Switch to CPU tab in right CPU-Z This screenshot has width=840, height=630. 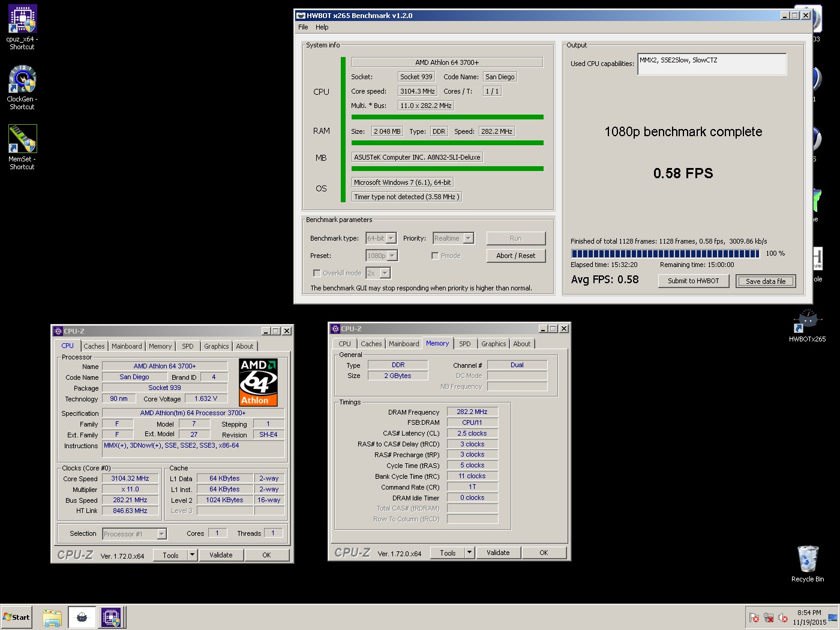point(344,344)
